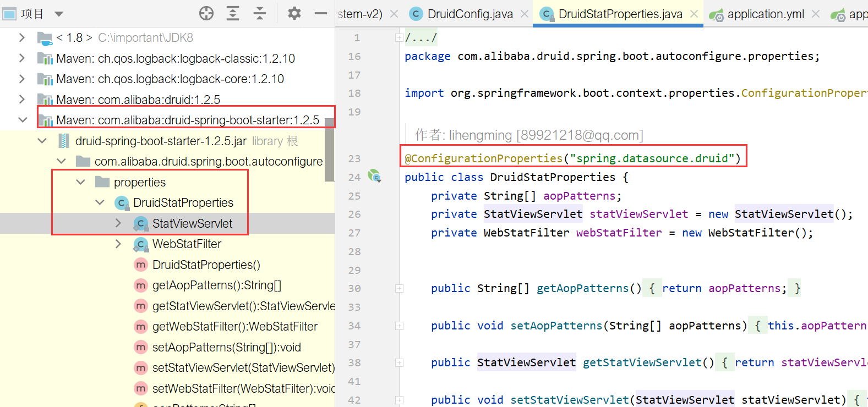This screenshot has height=407, width=868.
Task: Click the autoconfigure package folder icon
Action: 83,161
